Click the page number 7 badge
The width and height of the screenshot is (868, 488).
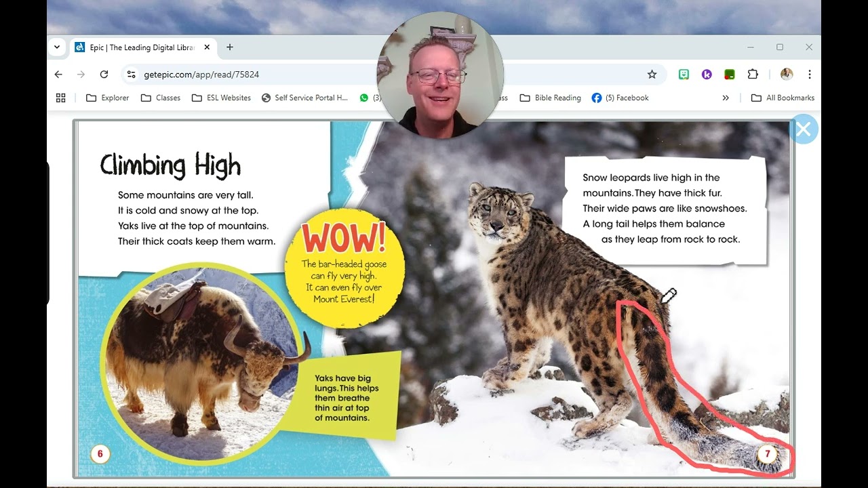(768, 454)
